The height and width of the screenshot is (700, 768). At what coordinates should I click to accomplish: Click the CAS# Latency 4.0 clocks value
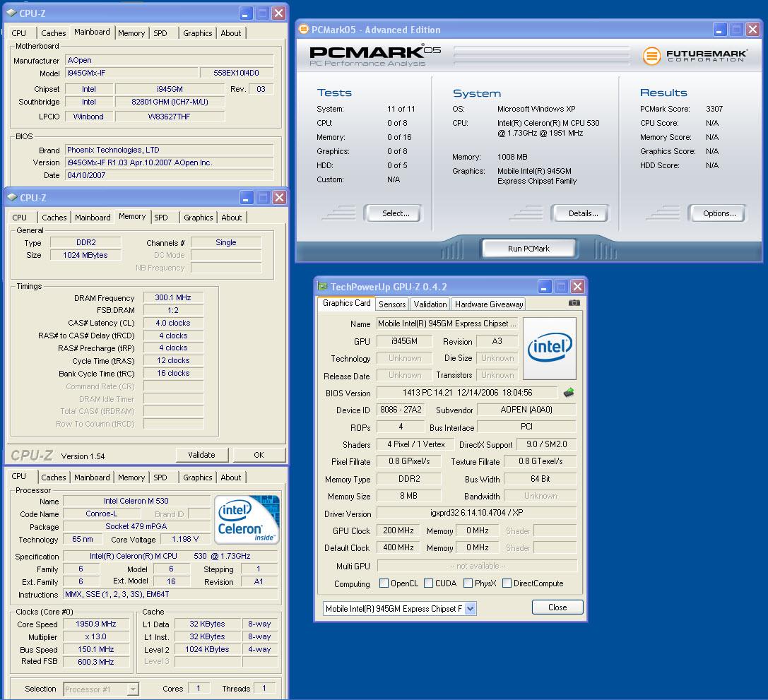tap(173, 323)
